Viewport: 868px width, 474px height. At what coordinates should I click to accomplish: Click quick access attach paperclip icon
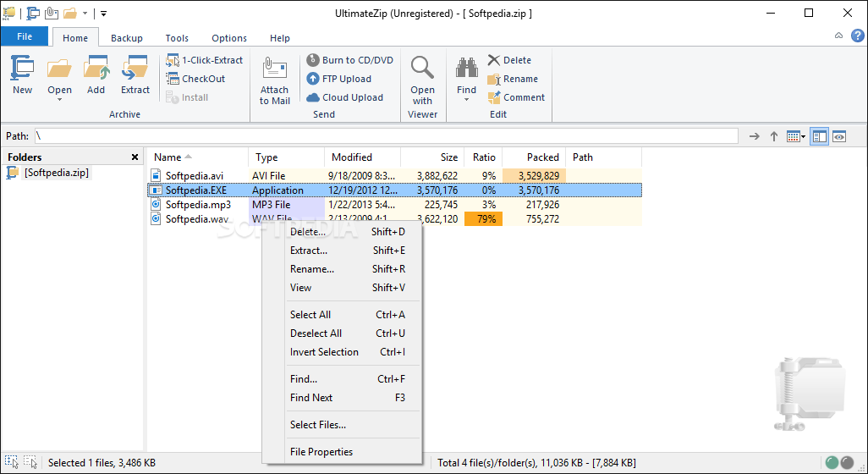(x=52, y=13)
